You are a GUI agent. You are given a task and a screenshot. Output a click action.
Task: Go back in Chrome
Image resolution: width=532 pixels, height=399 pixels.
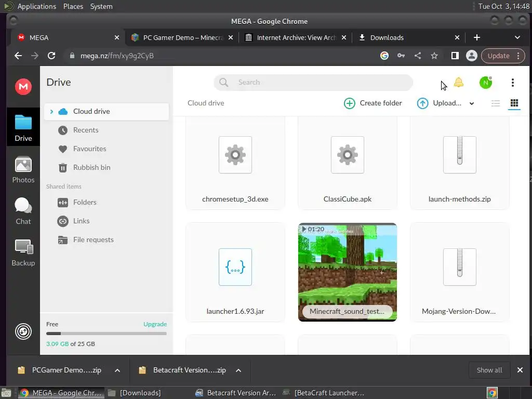click(18, 56)
